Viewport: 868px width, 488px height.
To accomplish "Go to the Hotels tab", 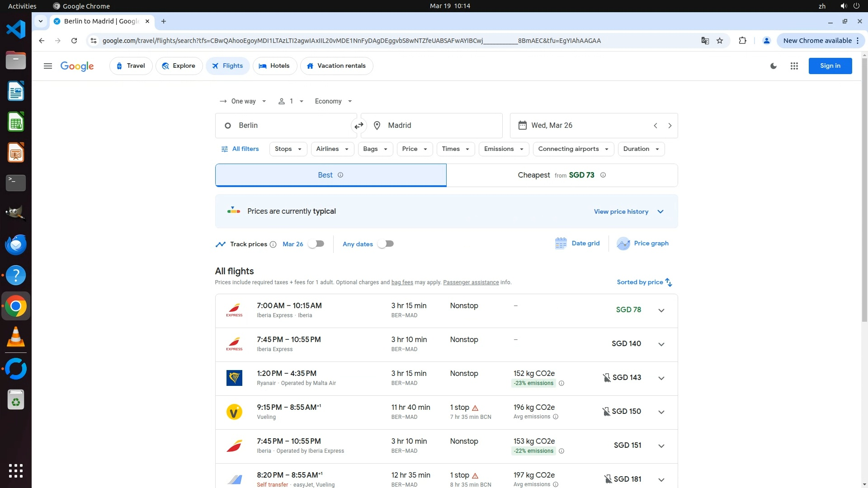I will tap(274, 66).
